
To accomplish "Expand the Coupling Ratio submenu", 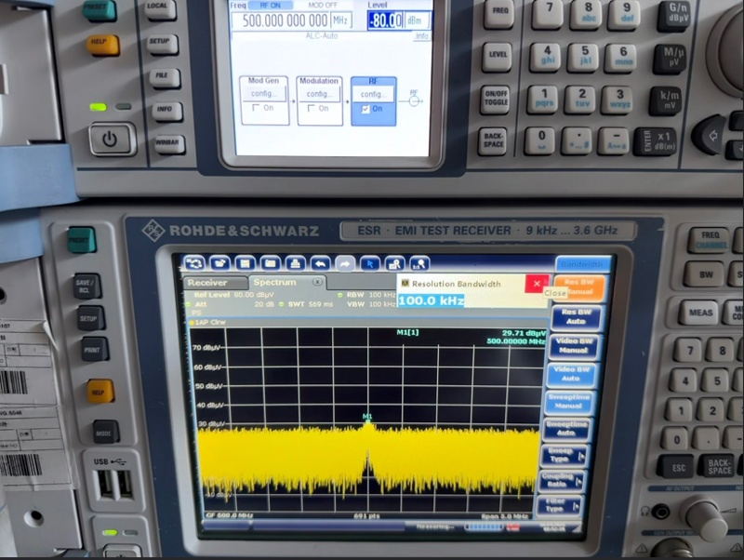I will [561, 480].
